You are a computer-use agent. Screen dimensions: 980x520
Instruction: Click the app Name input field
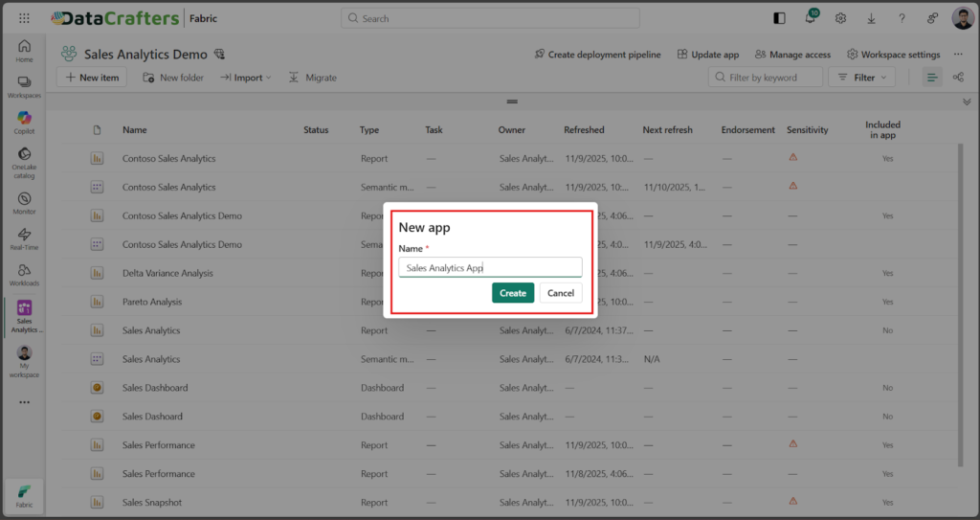(x=490, y=268)
